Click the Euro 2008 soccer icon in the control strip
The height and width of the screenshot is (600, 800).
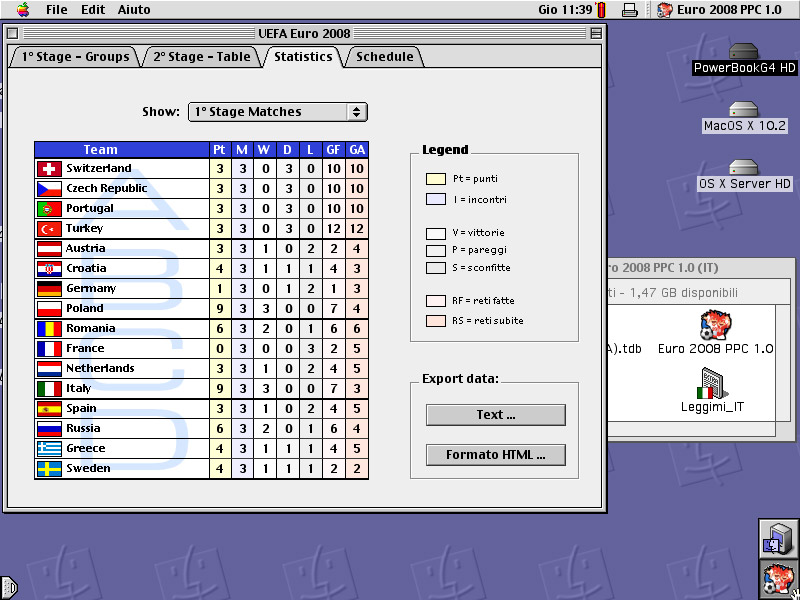point(778,579)
